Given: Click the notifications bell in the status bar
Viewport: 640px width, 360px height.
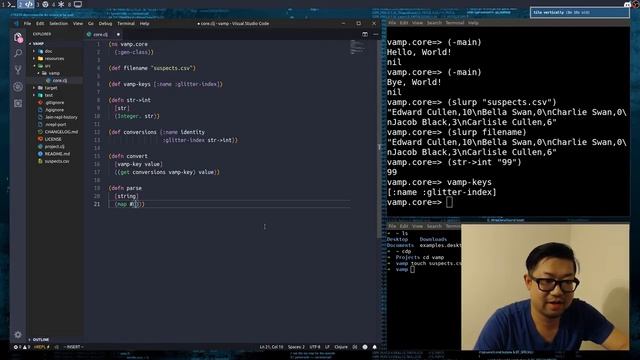Looking at the screenshot, I should (375, 347).
